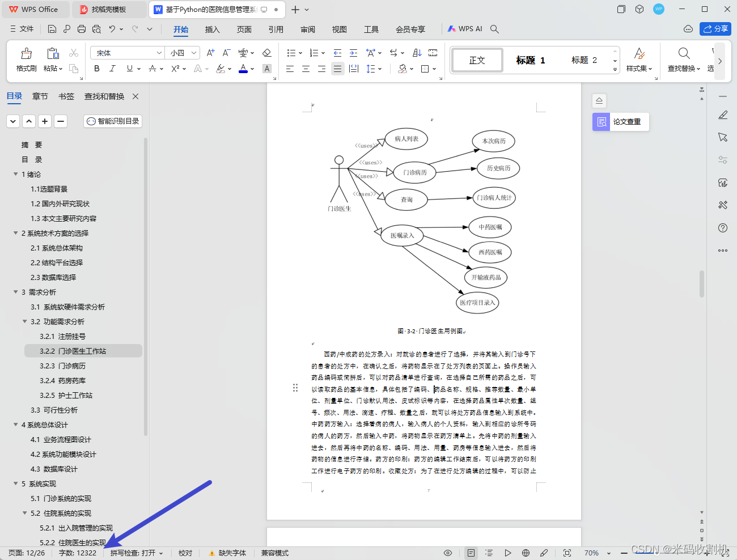Image resolution: width=737 pixels, height=560 pixels.
Task: Click the 分享 (Share) button
Action: click(x=715, y=29)
